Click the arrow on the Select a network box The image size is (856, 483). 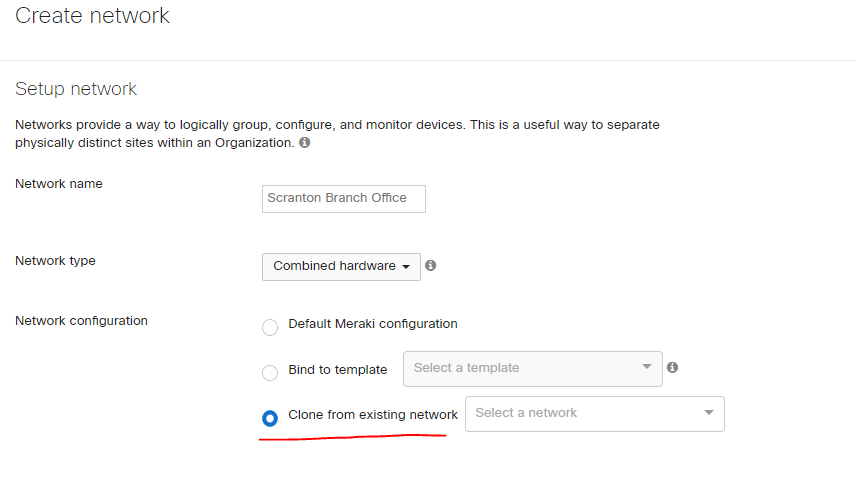709,413
